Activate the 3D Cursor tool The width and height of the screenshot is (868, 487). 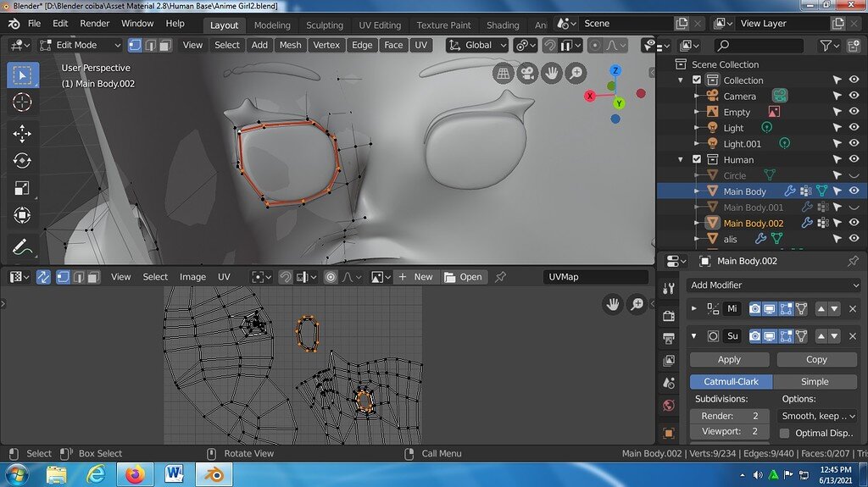tap(22, 102)
